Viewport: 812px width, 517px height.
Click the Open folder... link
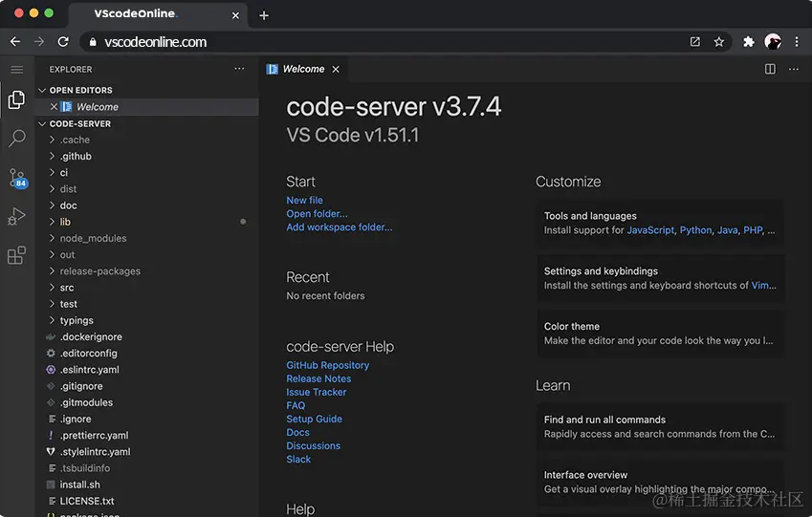pos(317,214)
